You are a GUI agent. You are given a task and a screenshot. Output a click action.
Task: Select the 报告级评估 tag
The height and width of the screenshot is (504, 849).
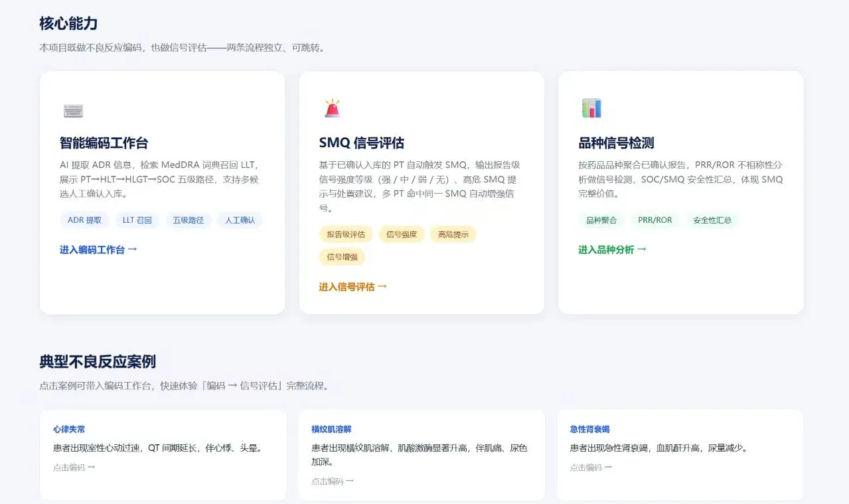tap(347, 234)
